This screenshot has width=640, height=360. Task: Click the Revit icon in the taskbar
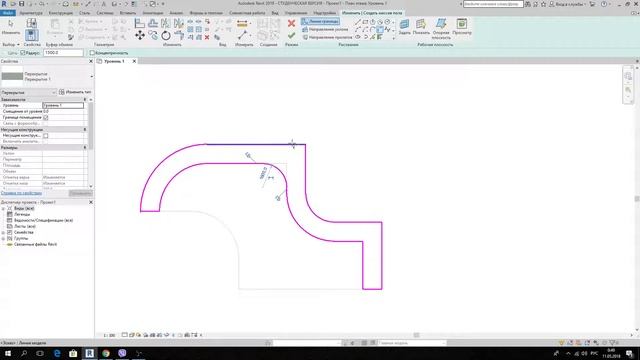(x=90, y=353)
